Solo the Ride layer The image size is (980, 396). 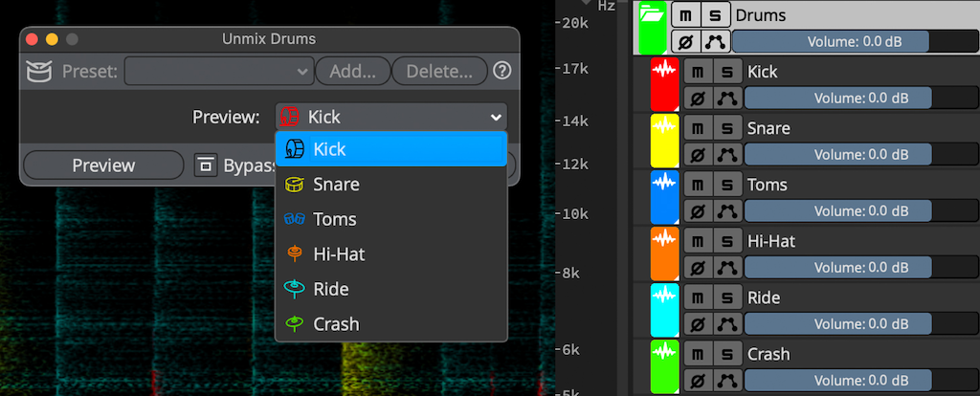point(727,297)
